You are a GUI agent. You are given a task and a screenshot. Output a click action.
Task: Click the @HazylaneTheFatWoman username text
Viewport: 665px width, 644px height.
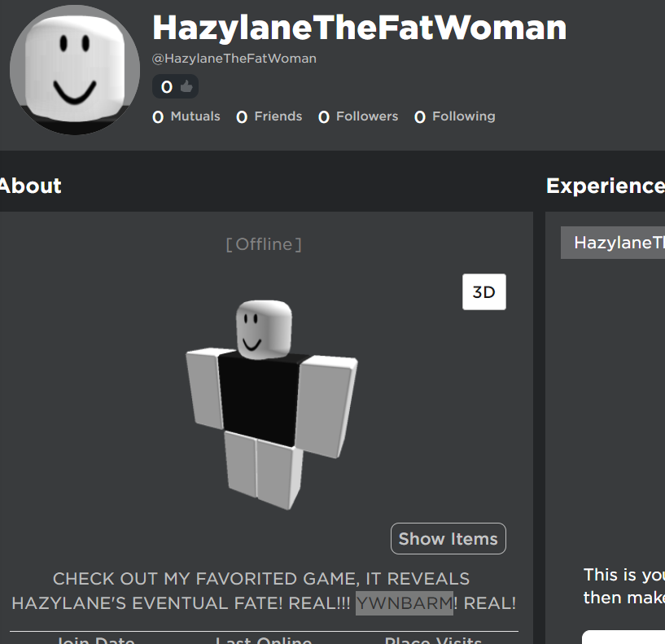234,59
